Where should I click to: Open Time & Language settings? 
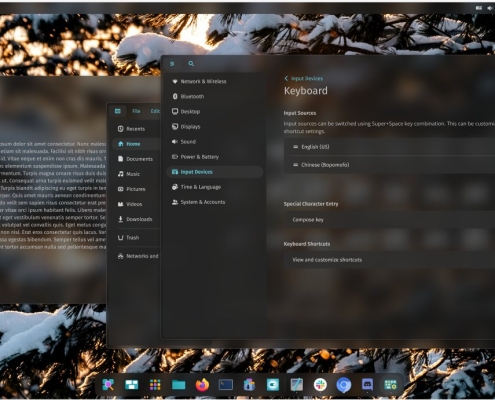coord(214,187)
